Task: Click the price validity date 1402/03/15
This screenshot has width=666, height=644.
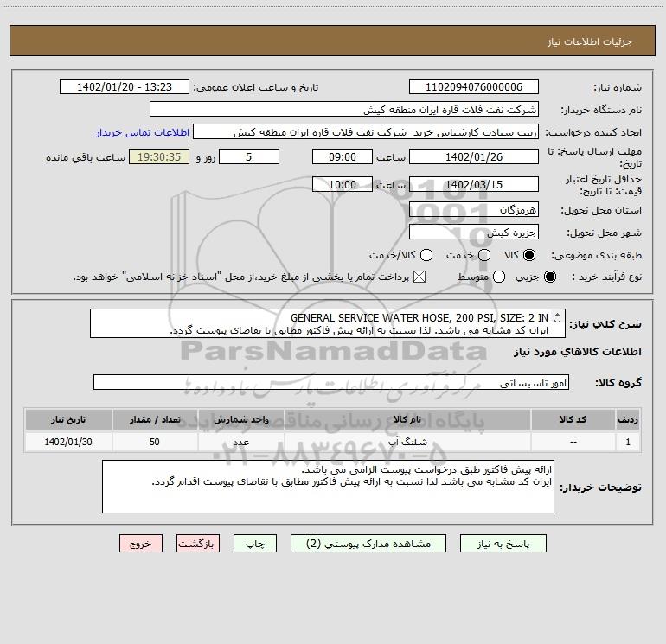Action: point(474,185)
